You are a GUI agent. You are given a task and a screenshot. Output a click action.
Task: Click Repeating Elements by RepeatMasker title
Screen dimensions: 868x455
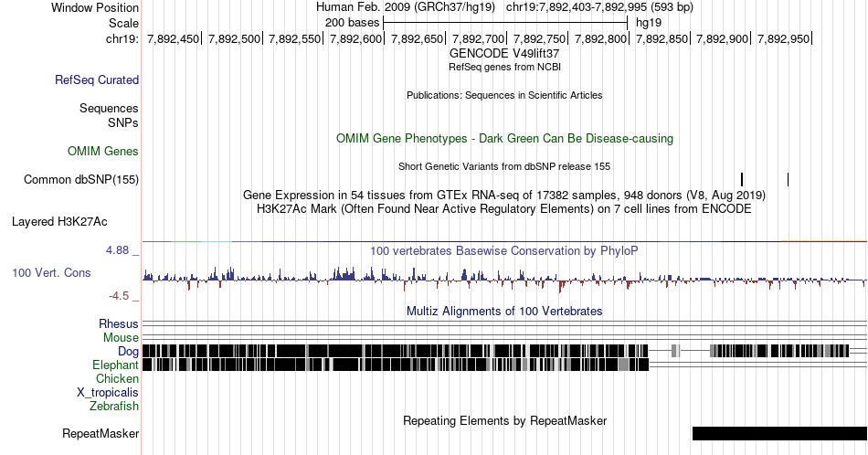[x=504, y=420]
